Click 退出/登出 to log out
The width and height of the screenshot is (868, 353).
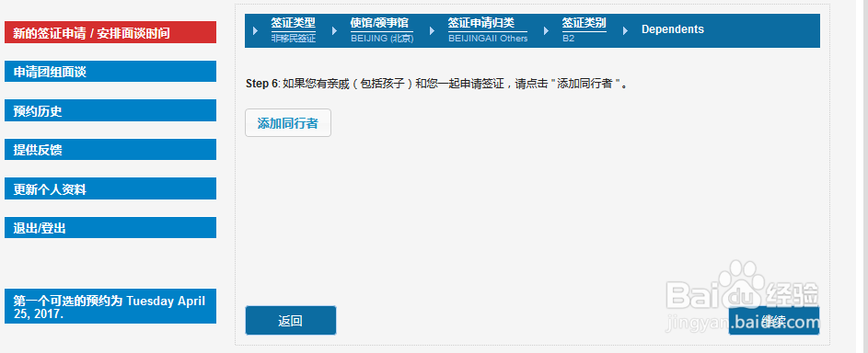pos(110,228)
